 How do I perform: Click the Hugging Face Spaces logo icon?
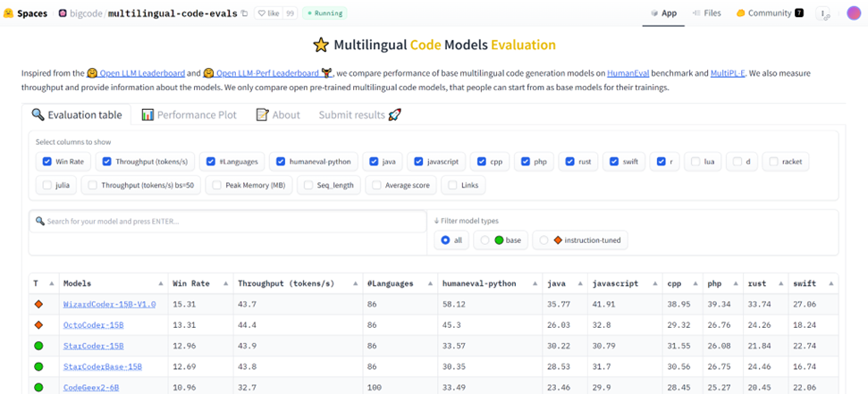click(x=8, y=13)
